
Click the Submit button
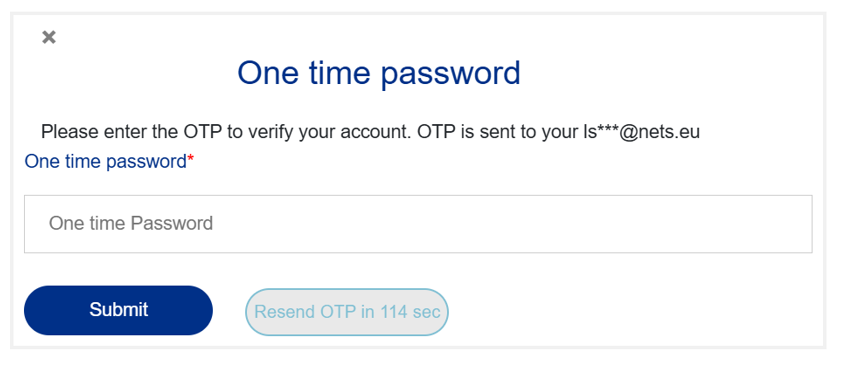(x=119, y=310)
